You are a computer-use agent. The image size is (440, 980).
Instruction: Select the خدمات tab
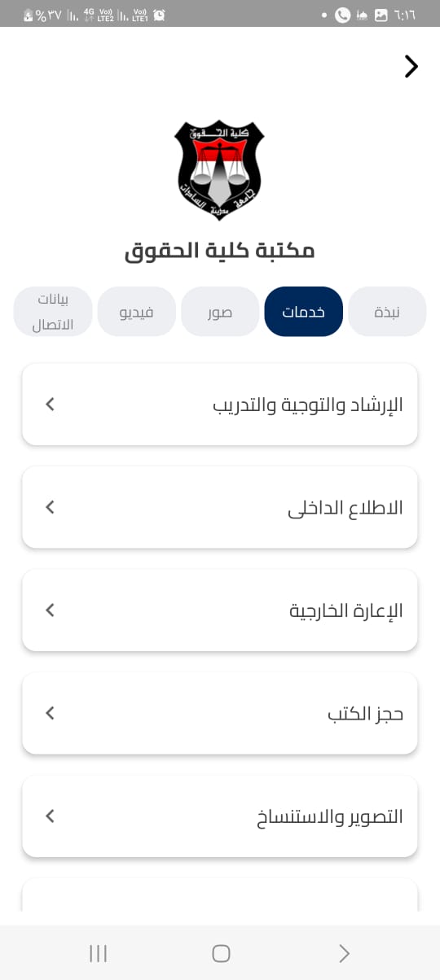304,312
